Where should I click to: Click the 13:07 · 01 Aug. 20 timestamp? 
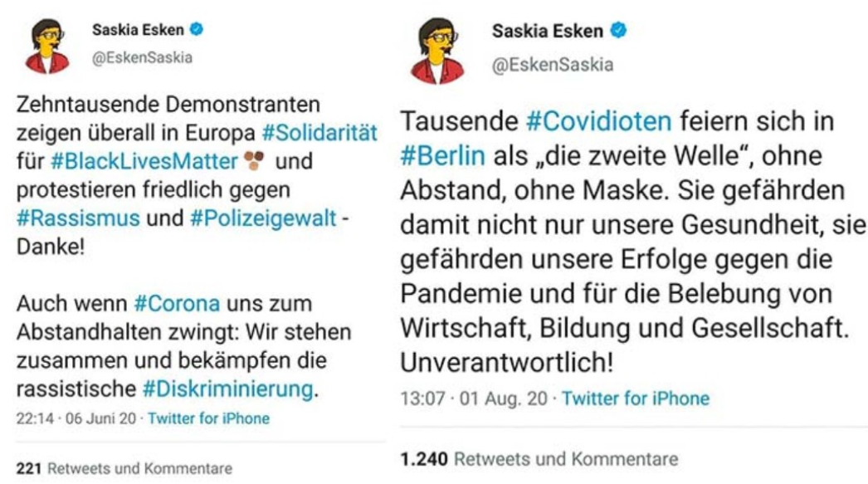tap(473, 398)
